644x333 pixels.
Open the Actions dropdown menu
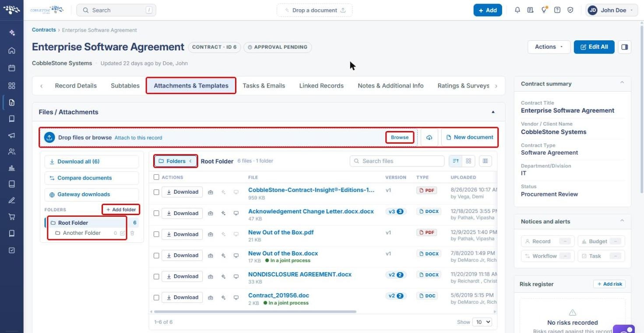click(549, 47)
